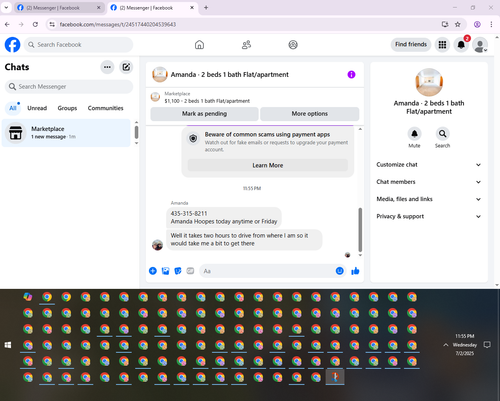The width and height of the screenshot is (500, 401).
Task: Start a new message with compose icon
Action: (126, 67)
